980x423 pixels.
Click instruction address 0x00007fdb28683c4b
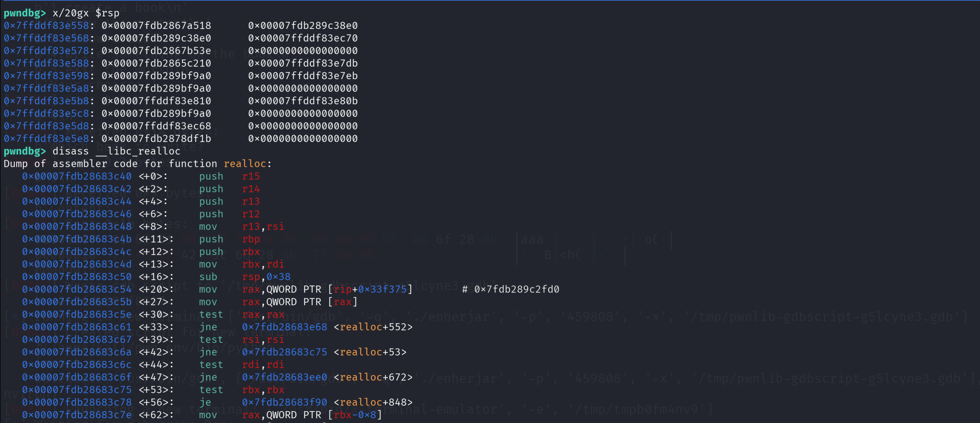tap(77, 239)
